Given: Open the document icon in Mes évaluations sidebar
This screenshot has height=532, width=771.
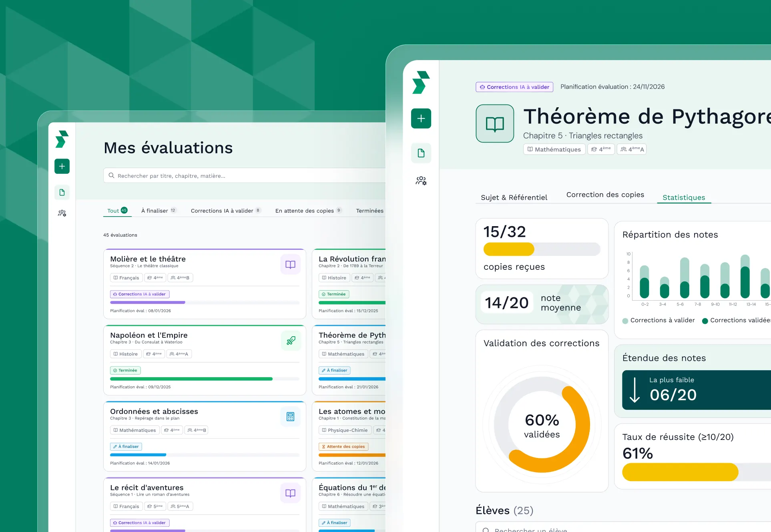Looking at the screenshot, I should 62,193.
